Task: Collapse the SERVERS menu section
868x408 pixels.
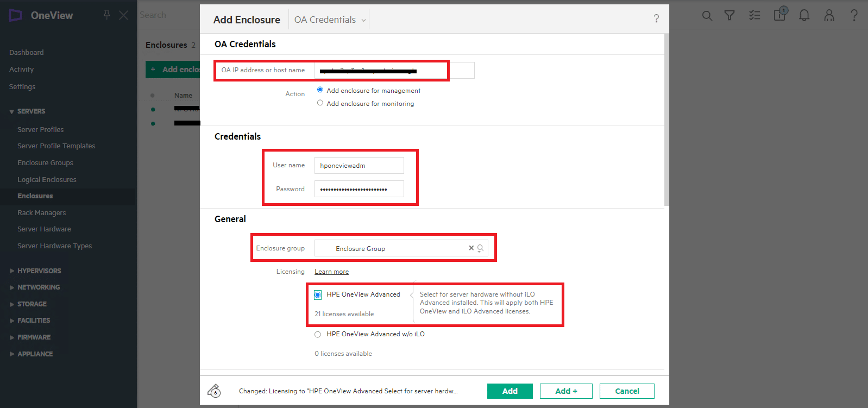Action: coord(12,111)
